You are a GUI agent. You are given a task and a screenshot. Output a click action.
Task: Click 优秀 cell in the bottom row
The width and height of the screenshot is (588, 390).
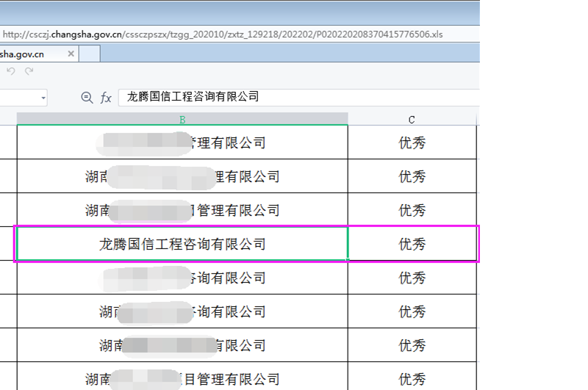412,379
